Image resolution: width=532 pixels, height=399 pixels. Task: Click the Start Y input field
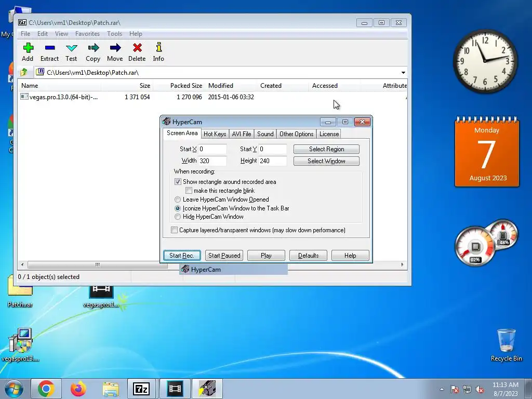click(x=273, y=149)
